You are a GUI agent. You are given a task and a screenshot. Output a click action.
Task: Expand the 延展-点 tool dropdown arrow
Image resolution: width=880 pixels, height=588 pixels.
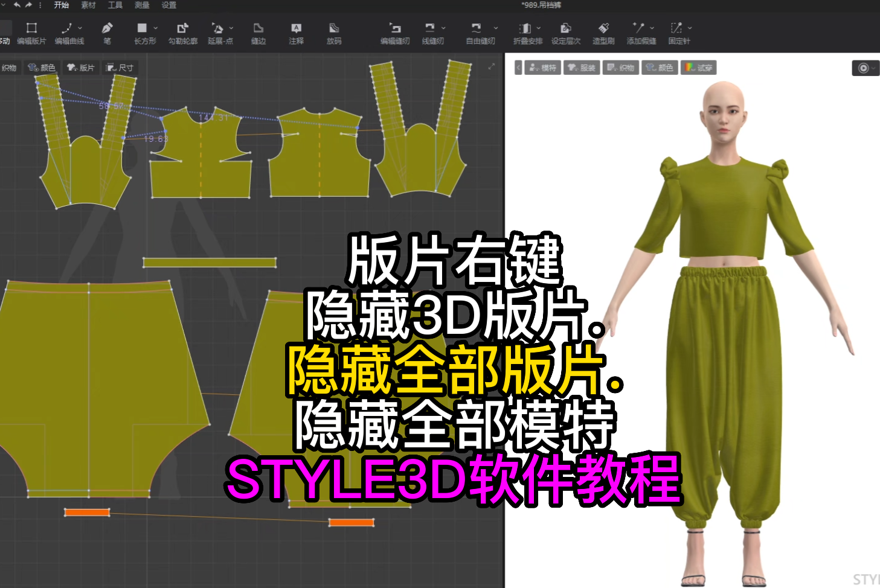pos(231,28)
